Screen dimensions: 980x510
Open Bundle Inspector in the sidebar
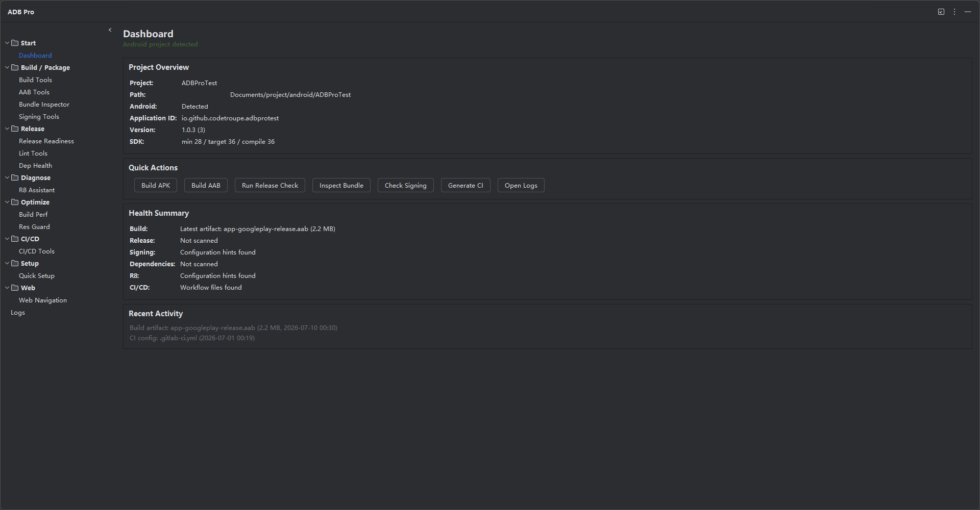[44, 105]
